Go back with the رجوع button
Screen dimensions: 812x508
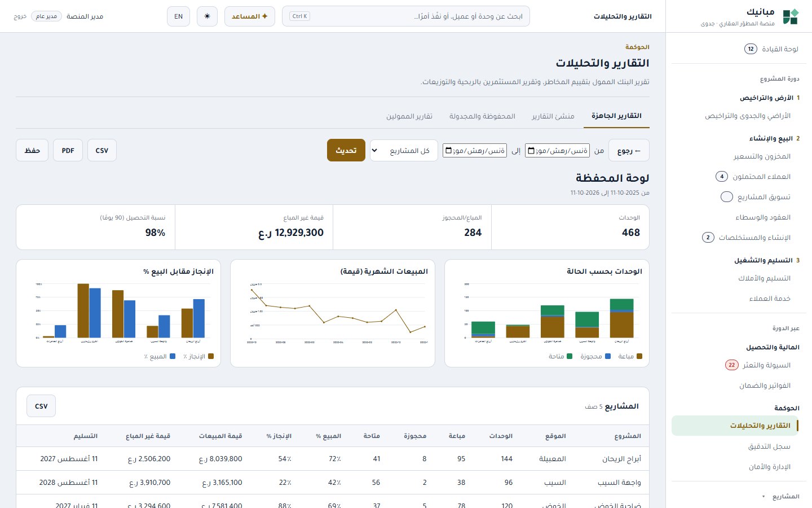point(629,151)
